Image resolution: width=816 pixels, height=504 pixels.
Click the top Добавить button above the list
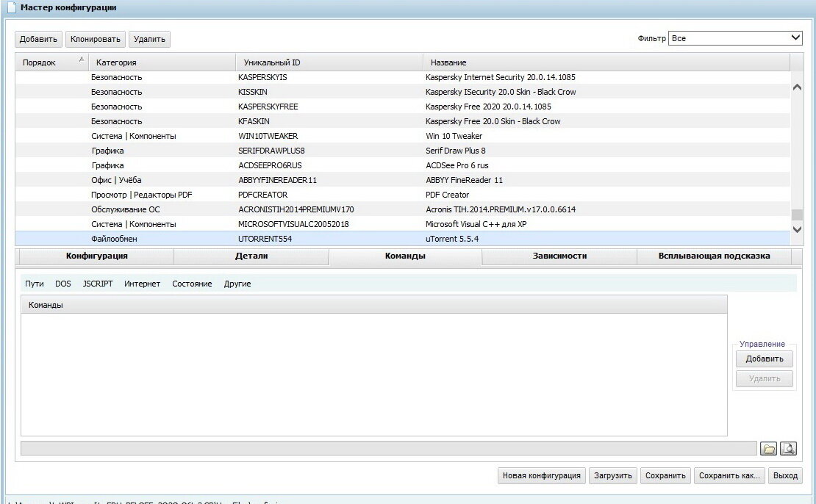click(x=38, y=39)
